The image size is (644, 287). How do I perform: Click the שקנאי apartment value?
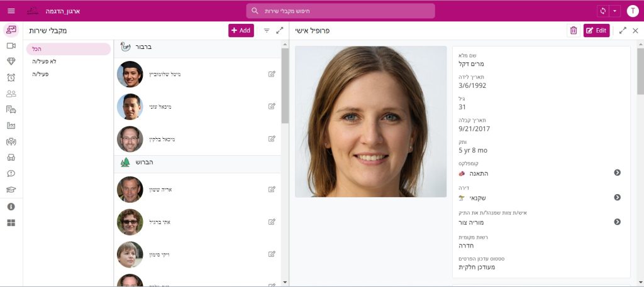coord(478,198)
